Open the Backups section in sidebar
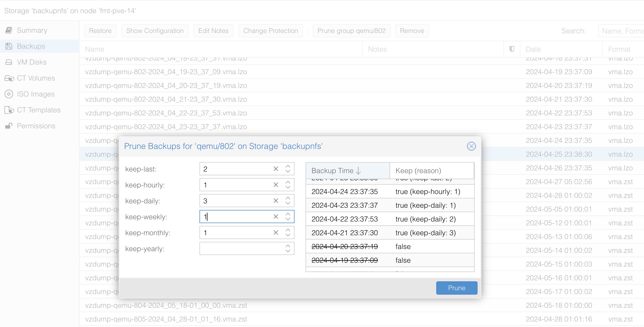The image size is (644, 327). click(x=31, y=46)
